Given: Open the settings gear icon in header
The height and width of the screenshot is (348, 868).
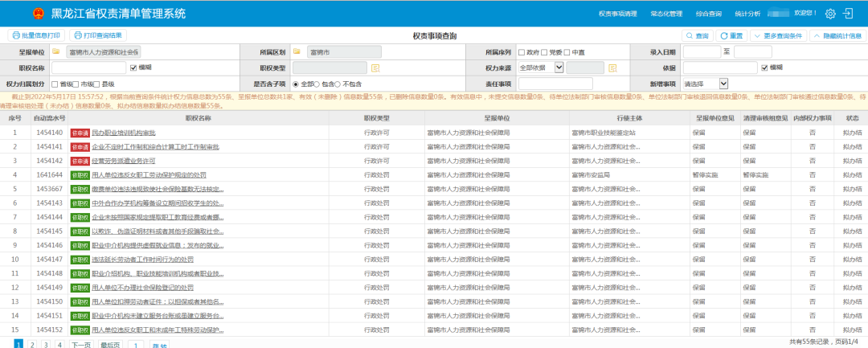Looking at the screenshot, I should pos(829,14).
